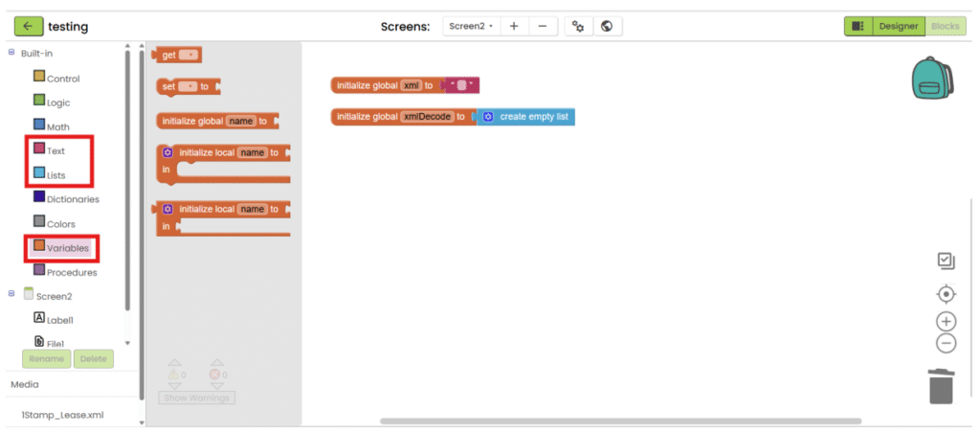
Task: Zoom in with the plus circle icon
Action: [946, 322]
